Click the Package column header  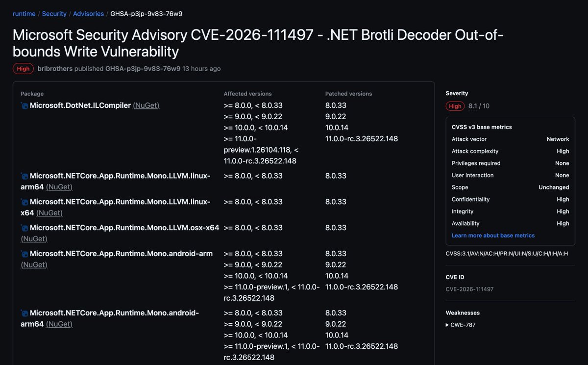click(x=32, y=94)
